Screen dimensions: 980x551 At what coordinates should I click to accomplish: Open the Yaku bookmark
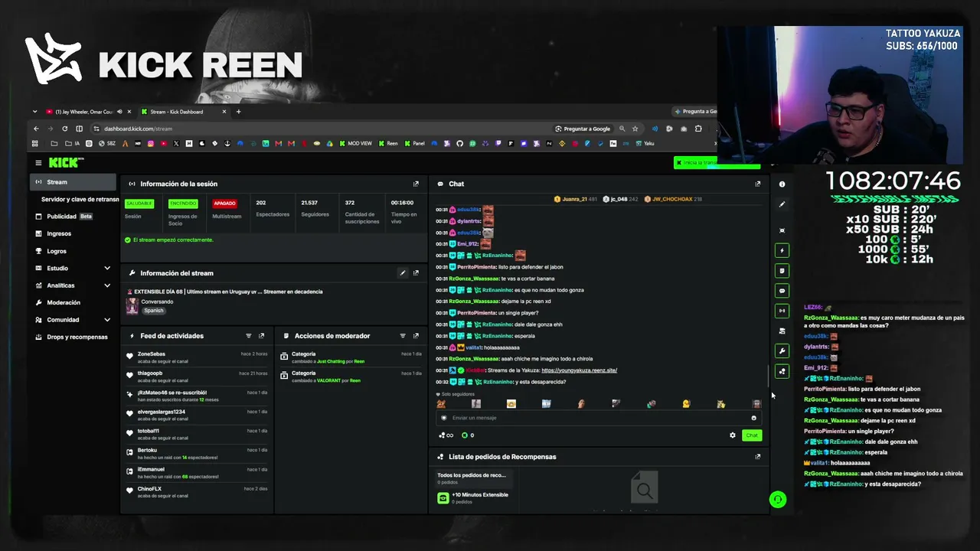click(x=645, y=143)
